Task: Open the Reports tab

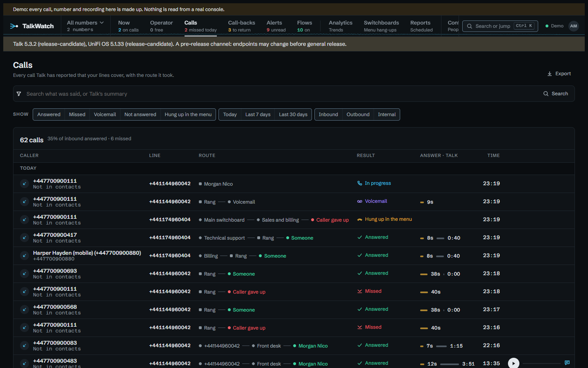Action: pos(421,26)
